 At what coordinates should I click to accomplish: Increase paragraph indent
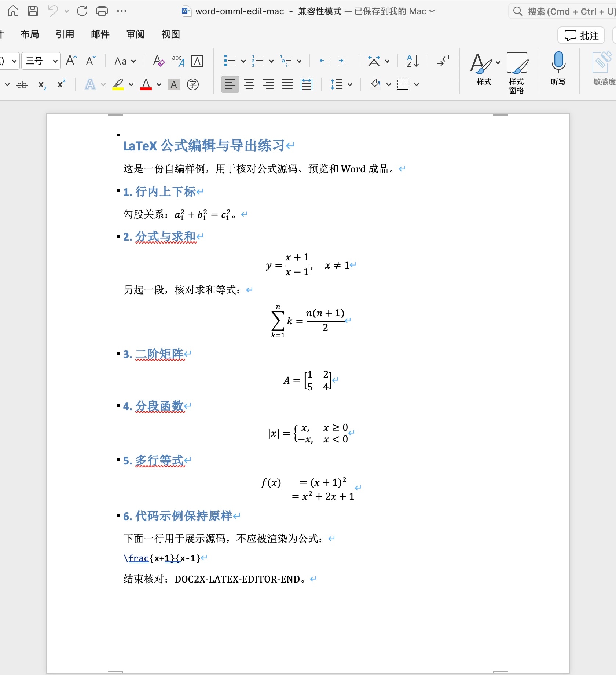pyautogui.click(x=344, y=61)
